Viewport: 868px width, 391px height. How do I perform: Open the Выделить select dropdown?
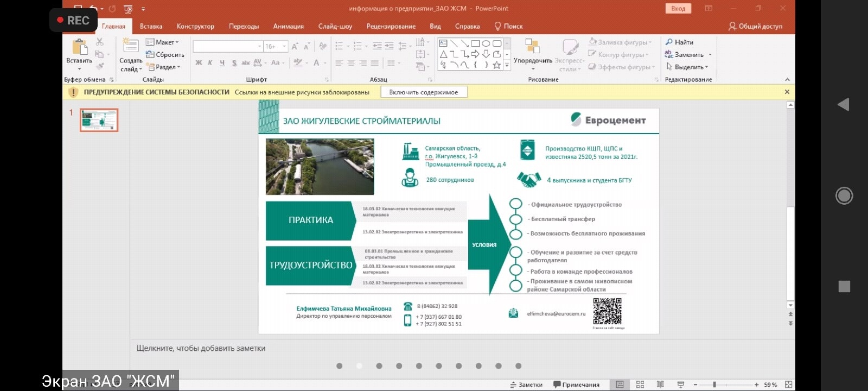(687, 67)
